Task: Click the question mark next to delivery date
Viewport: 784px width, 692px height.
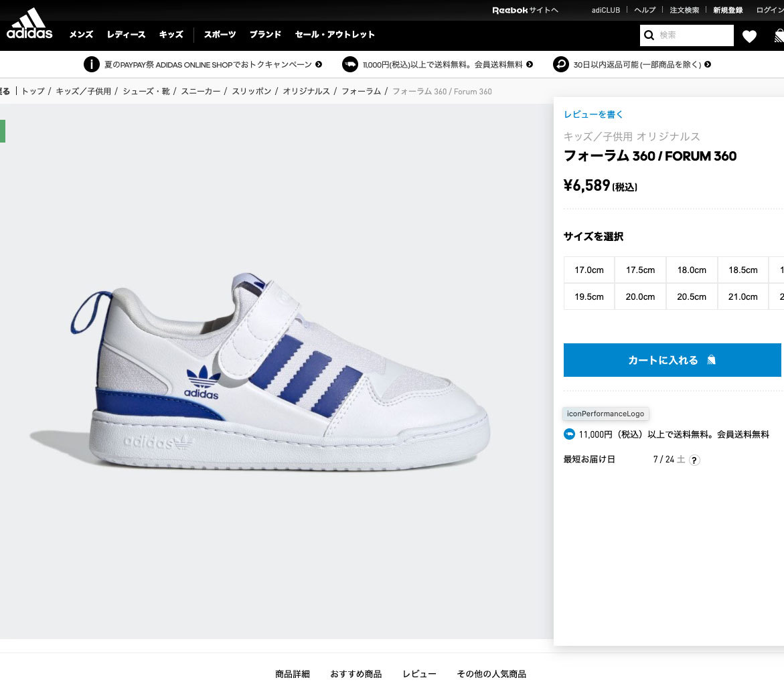Action: 694,460
